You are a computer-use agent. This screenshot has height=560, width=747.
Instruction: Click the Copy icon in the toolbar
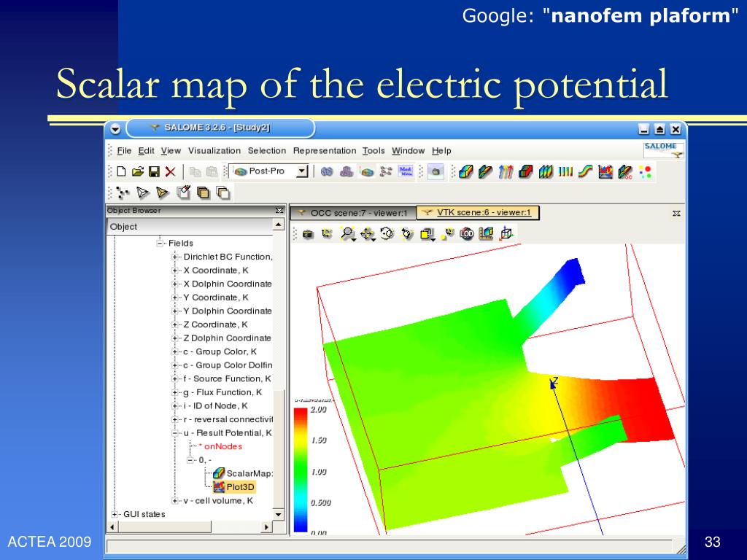pos(195,171)
